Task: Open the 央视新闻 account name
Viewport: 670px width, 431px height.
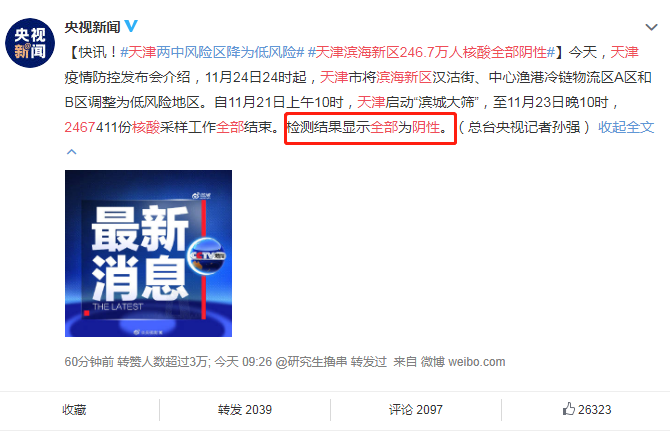Action: point(92,27)
